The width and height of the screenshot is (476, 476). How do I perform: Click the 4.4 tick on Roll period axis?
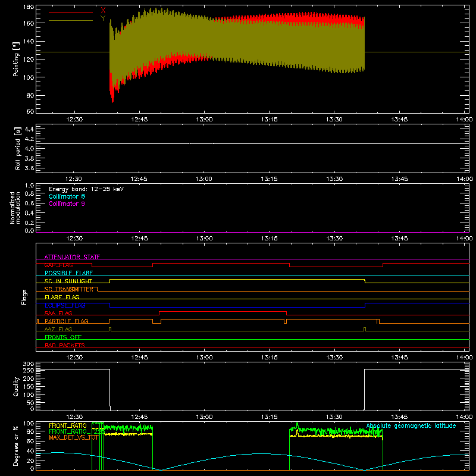(29, 129)
